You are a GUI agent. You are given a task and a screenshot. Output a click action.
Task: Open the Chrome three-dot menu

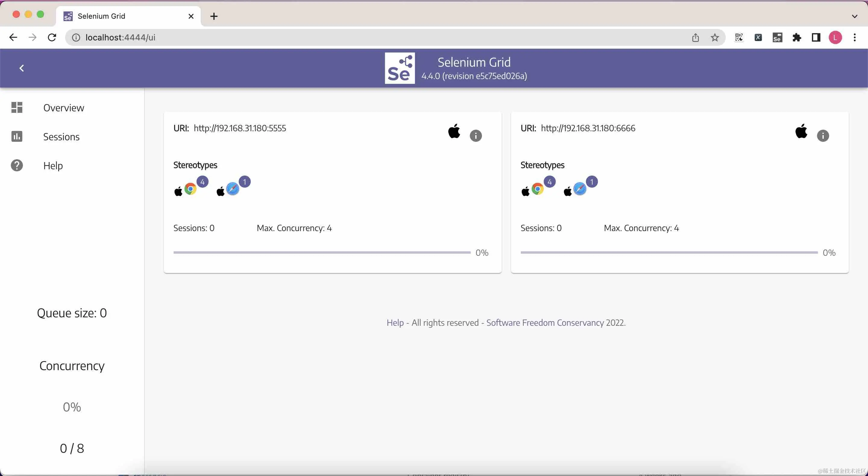[854, 37]
